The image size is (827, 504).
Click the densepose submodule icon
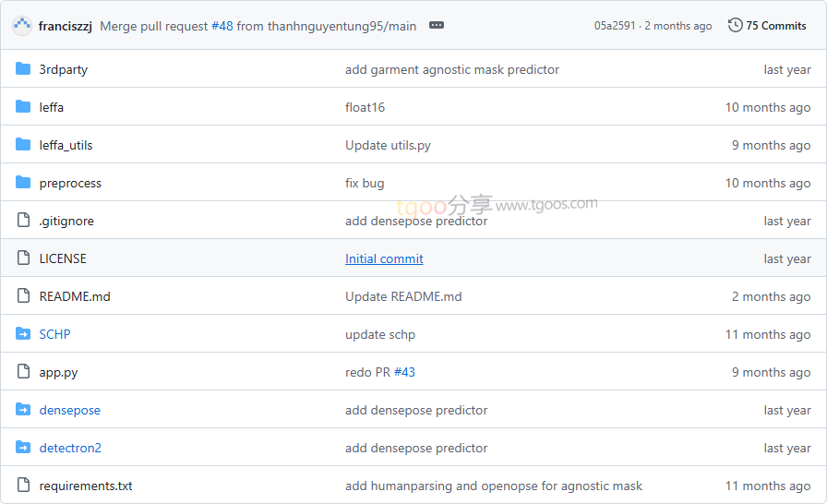click(x=23, y=410)
